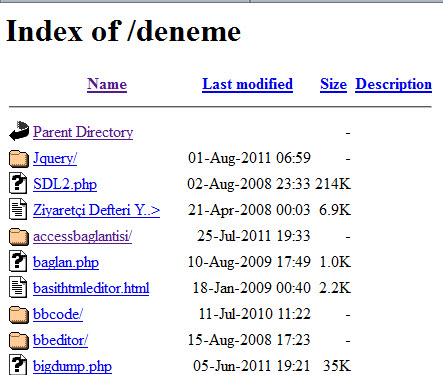Open the baglan.php file link

click(x=66, y=262)
